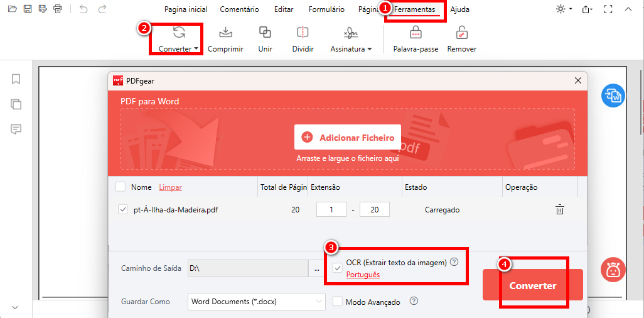
Task: Click the end page field showing 20
Action: point(375,210)
